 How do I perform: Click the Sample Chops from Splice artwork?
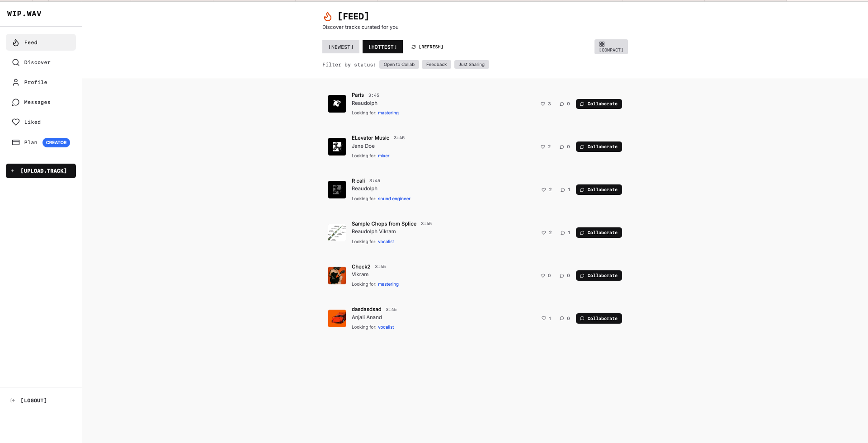click(337, 232)
